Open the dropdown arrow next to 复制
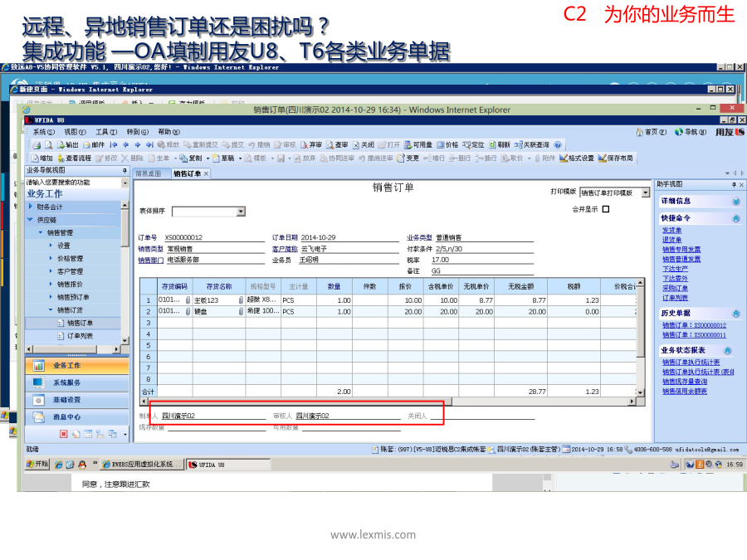Screen dimensions: 747x560 tap(207, 158)
